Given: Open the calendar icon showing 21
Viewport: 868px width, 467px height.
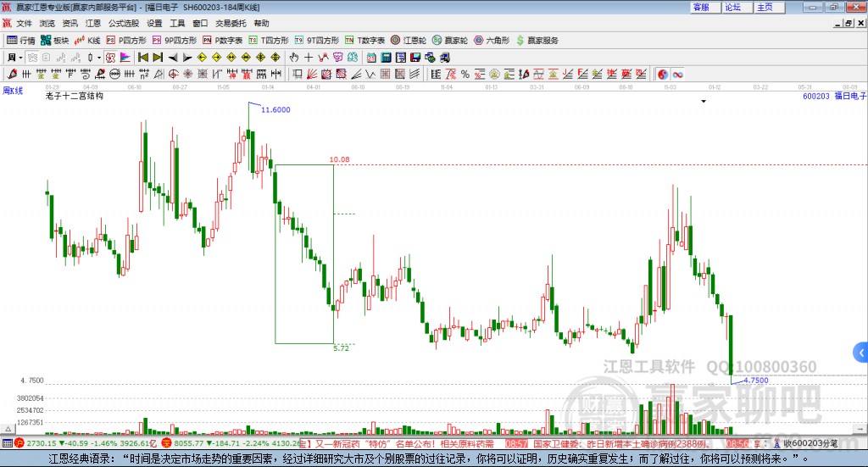Looking at the screenshot, I should tap(371, 58).
